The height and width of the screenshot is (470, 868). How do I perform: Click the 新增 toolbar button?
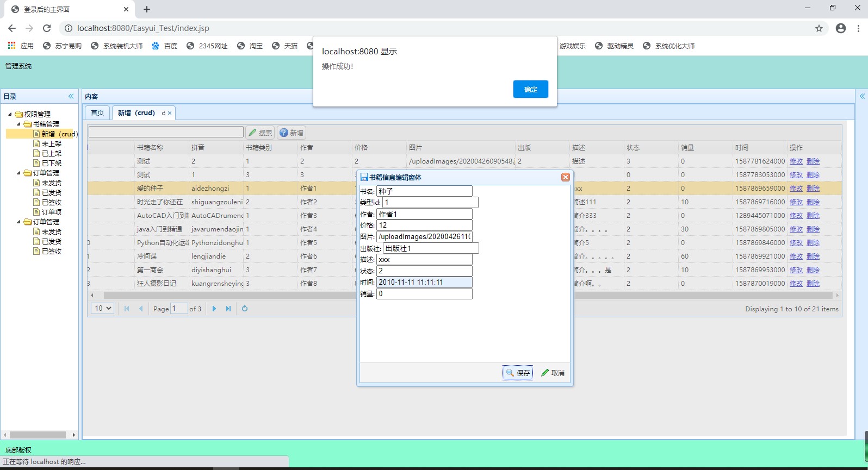pos(292,133)
